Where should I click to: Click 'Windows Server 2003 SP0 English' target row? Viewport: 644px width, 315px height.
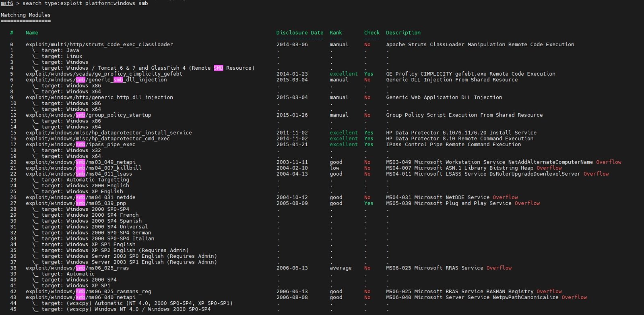click(124, 256)
